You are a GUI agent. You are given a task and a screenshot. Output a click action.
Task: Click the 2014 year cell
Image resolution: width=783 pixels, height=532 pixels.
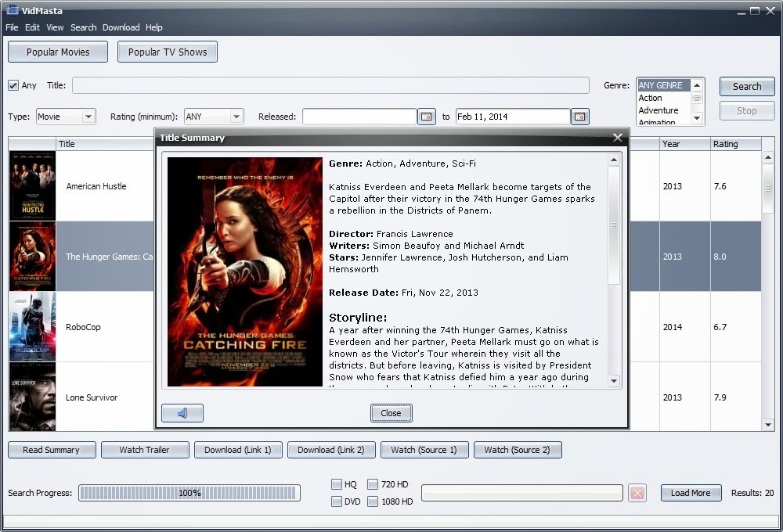[x=684, y=327]
